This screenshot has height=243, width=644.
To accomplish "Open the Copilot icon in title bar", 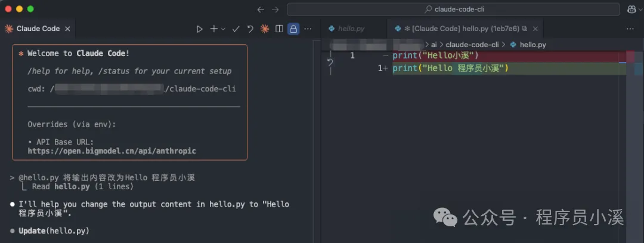I will tap(631, 10).
